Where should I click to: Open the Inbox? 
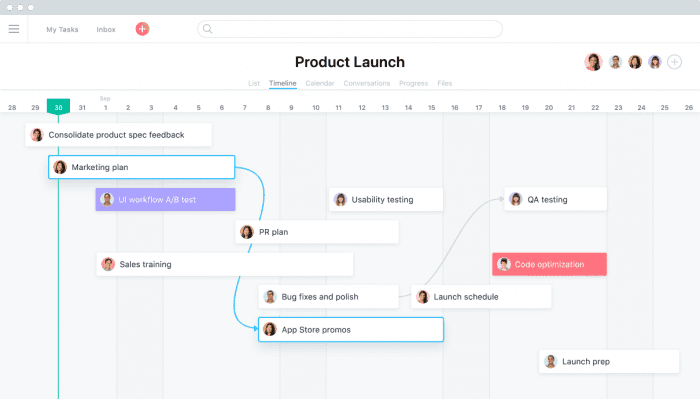coord(106,29)
